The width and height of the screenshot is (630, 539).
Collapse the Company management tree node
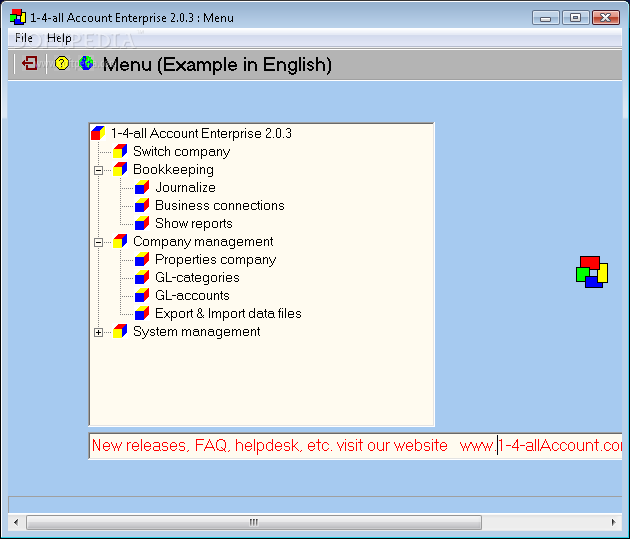click(x=98, y=242)
